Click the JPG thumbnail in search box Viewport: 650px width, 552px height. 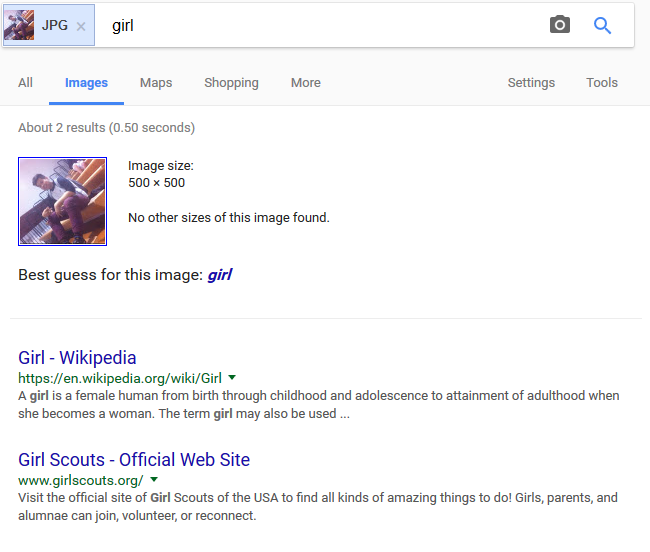19,25
